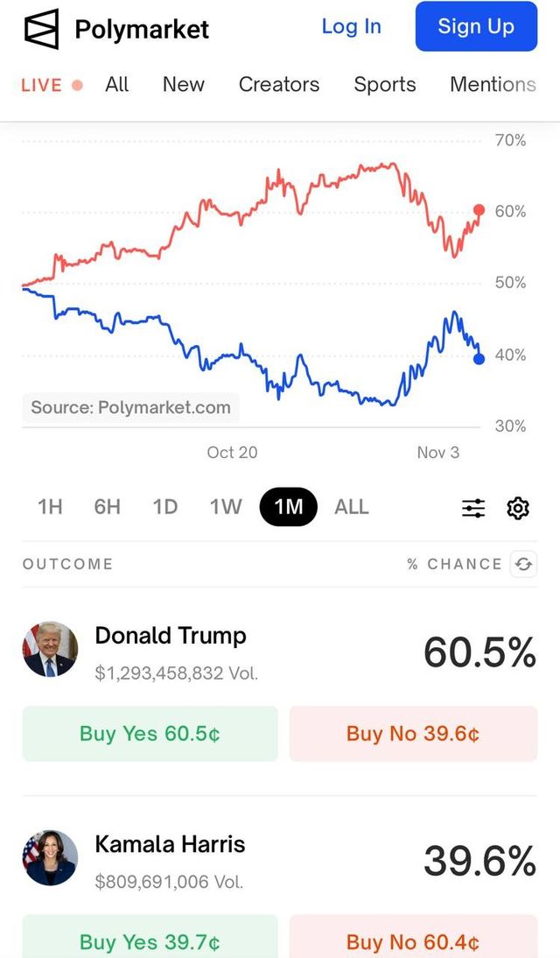Select the 1H time range
This screenshot has height=958, width=560.
[50, 507]
